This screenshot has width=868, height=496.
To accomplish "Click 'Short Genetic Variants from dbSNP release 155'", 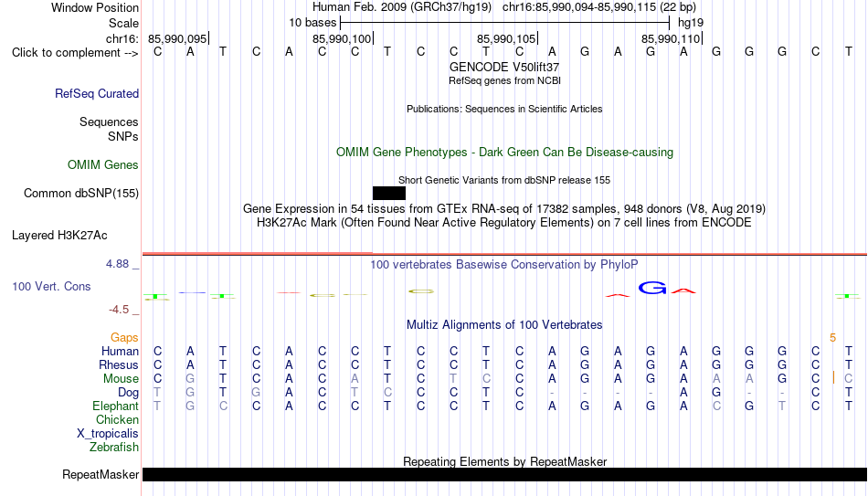I will 504,180.
